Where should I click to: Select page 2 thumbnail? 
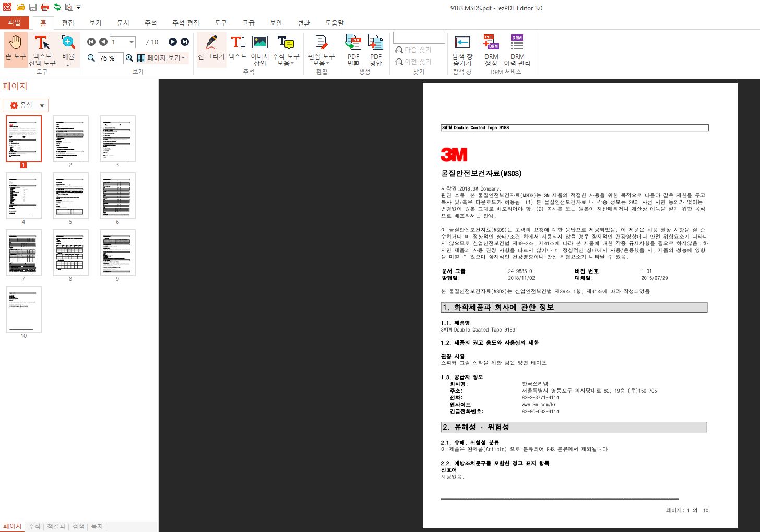(x=70, y=139)
